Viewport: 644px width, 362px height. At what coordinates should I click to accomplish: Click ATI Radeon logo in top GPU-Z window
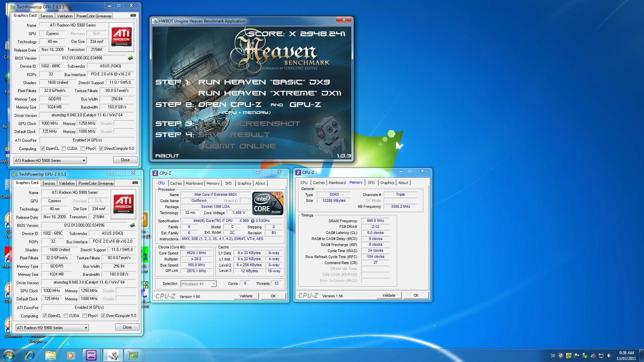[121, 37]
